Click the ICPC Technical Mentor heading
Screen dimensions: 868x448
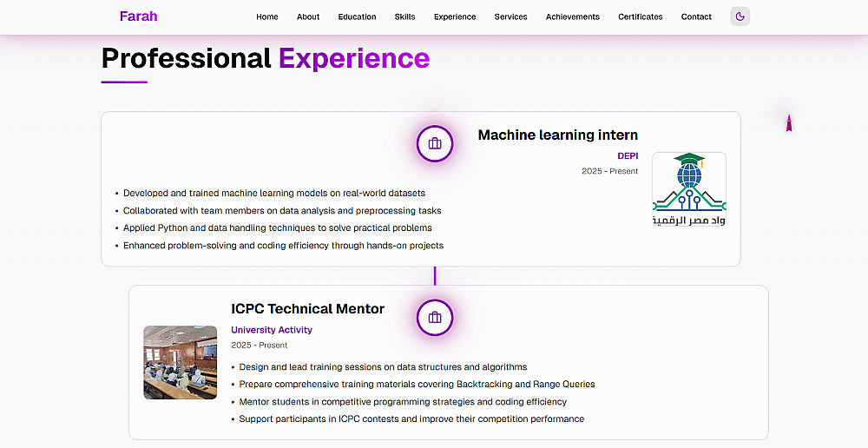click(x=307, y=308)
